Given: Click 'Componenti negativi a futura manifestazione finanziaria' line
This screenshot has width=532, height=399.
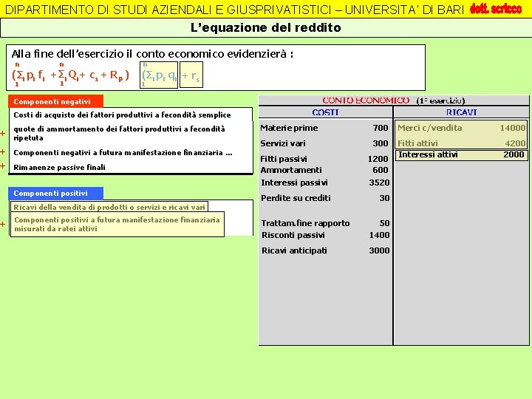Looking at the screenshot, I should tap(123, 153).
